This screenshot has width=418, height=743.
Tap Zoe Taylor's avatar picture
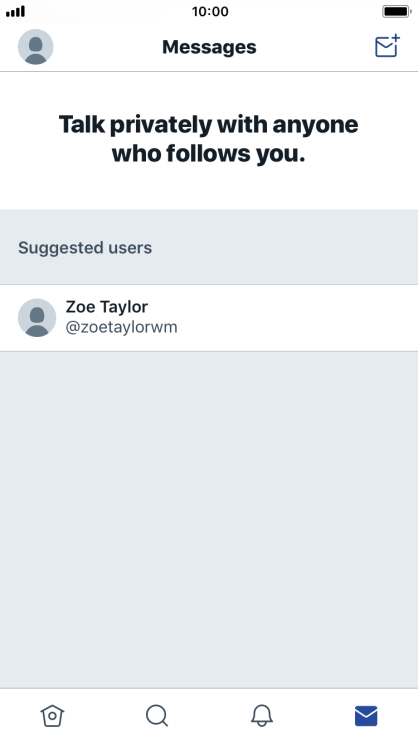coord(37,317)
